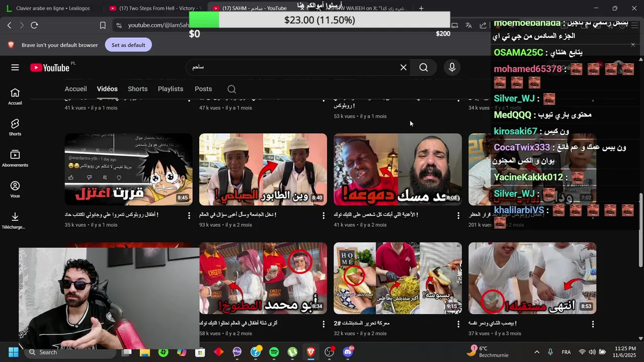Open video titled الأغنية اللي أبكت كل شخص

[x=376, y=215]
